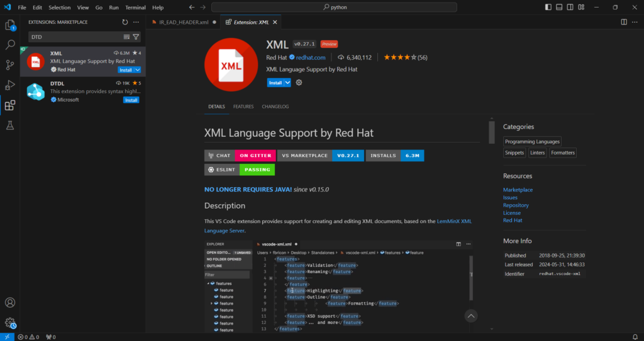The width and height of the screenshot is (644, 341).
Task: Click Install on the XML details page
Action: point(275,82)
